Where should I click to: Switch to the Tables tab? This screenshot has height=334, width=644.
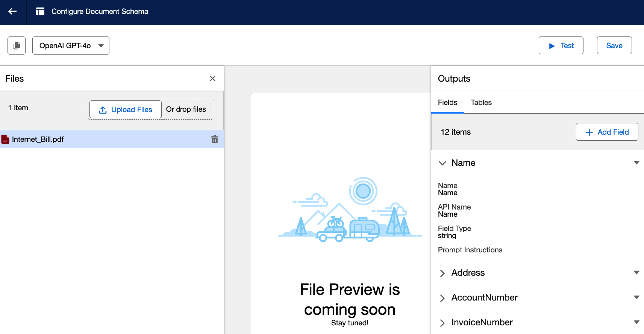coord(481,102)
